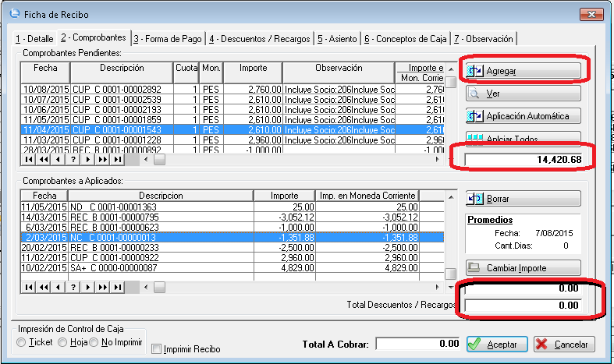Viewport: 614px width, 364px height.
Task: Go to first record in Comprobantes Pendientes navigator
Action: (30, 159)
